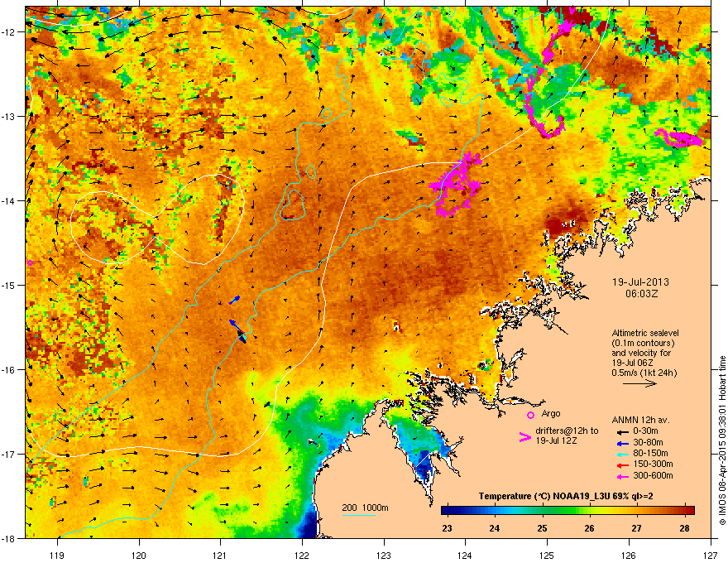The width and height of the screenshot is (728, 563).
Task: Click the magenta drifters arrowhead legend symbol
Action: click(524, 437)
